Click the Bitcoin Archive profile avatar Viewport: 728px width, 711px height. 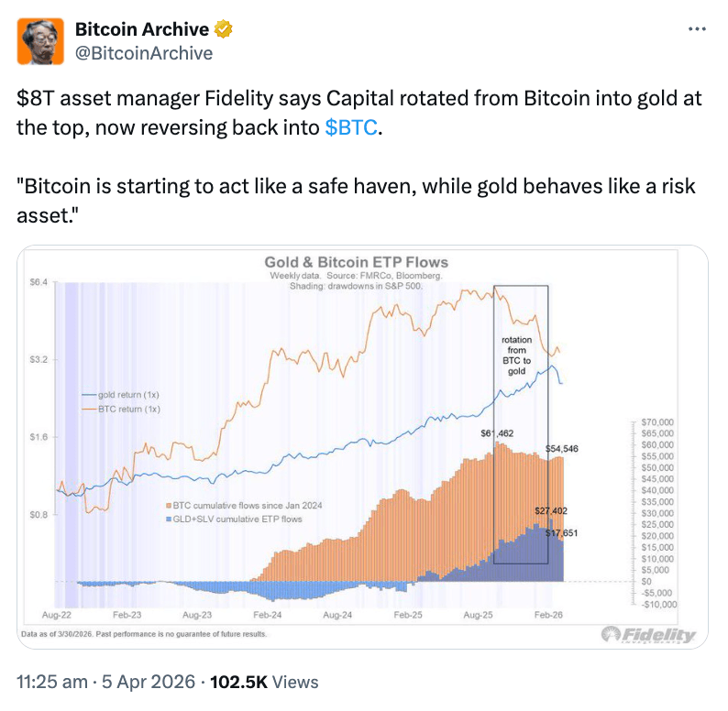(41, 40)
